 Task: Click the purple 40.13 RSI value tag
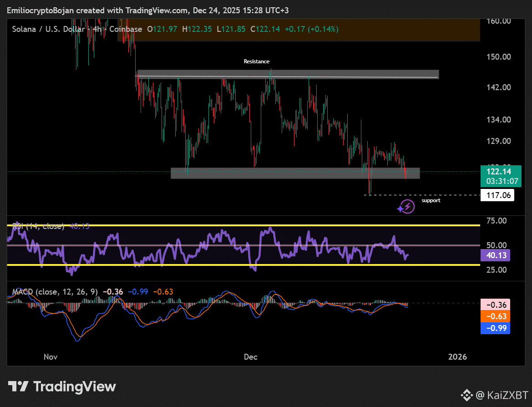[x=495, y=255]
